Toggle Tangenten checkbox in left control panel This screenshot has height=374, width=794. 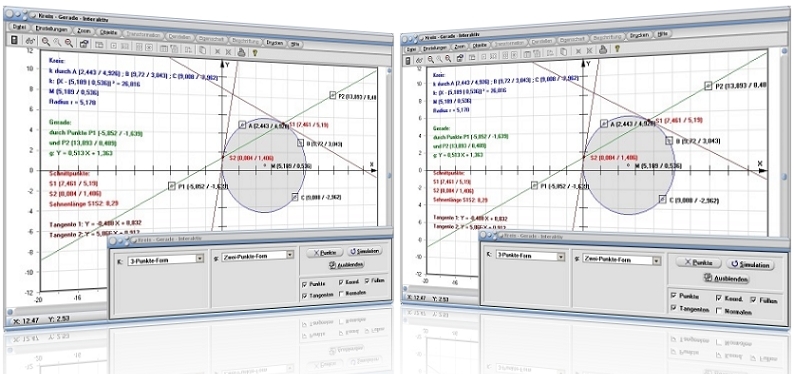pyautogui.click(x=304, y=296)
